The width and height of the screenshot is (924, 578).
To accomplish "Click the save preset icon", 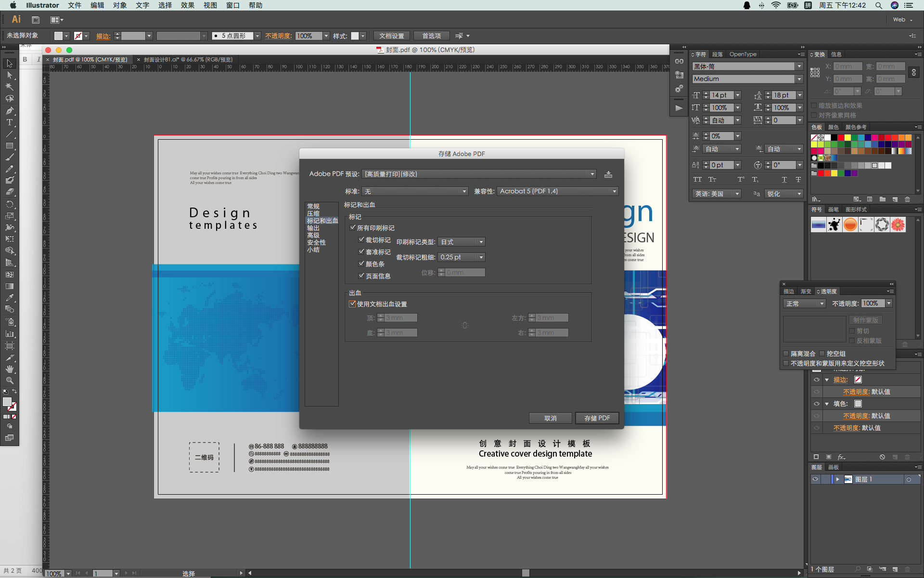I will [608, 174].
